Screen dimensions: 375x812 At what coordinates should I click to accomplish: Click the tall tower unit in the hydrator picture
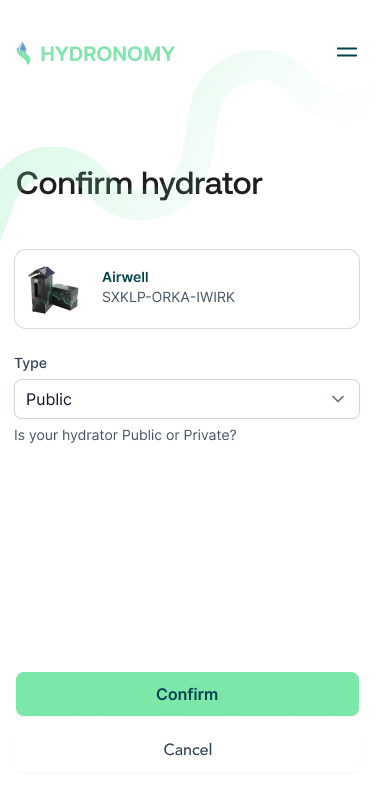(41, 289)
